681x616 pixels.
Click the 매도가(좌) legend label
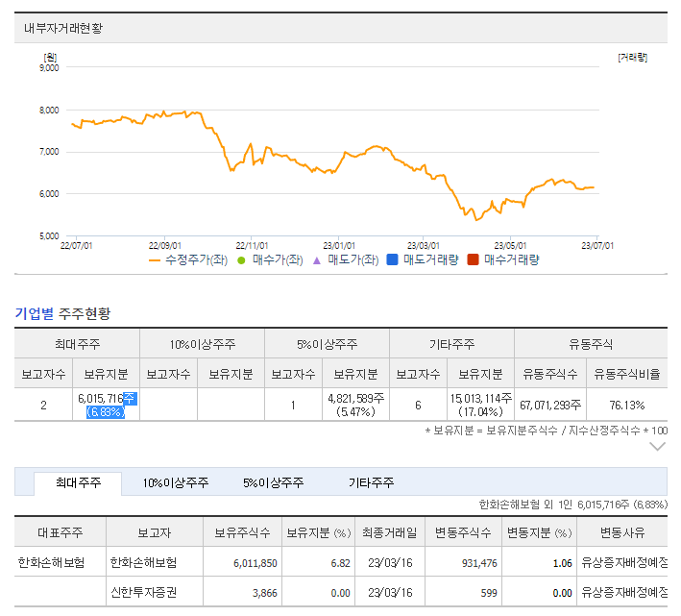pyautogui.click(x=353, y=260)
